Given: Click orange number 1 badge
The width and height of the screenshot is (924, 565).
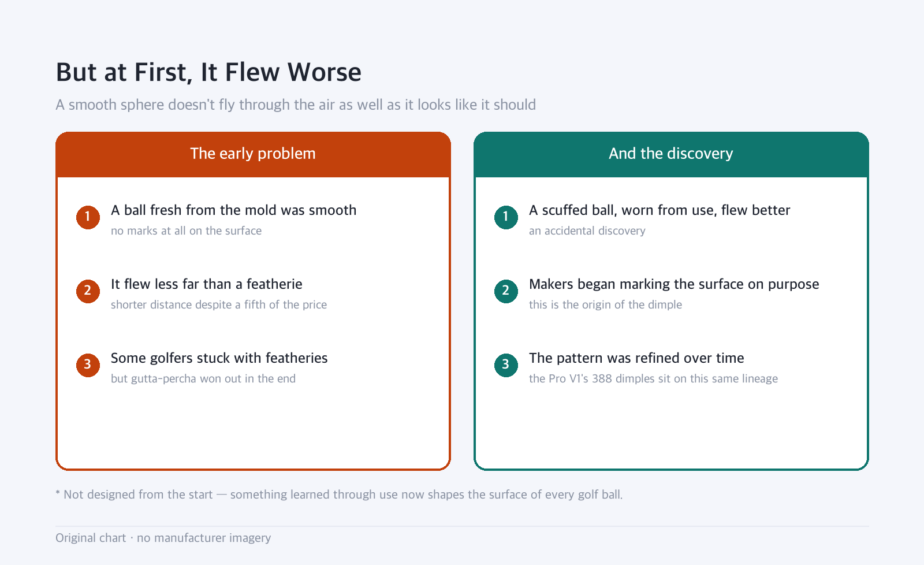Looking at the screenshot, I should click(x=88, y=217).
